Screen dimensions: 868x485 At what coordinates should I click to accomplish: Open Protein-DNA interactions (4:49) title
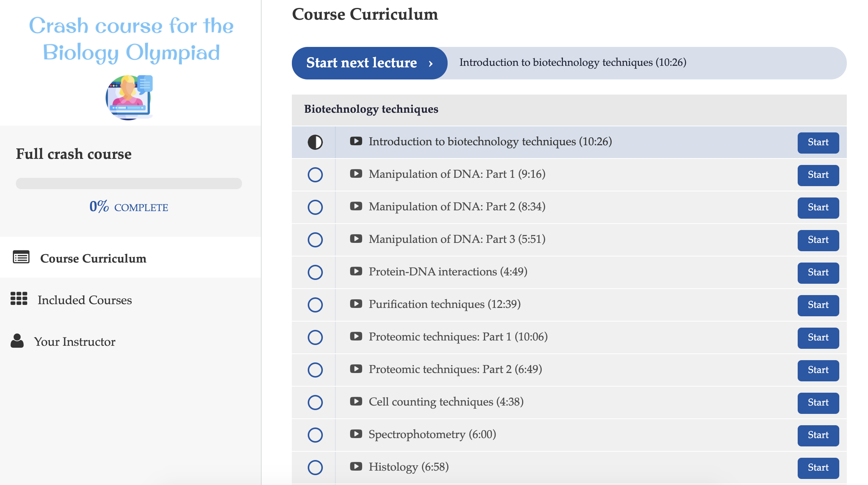[448, 272]
